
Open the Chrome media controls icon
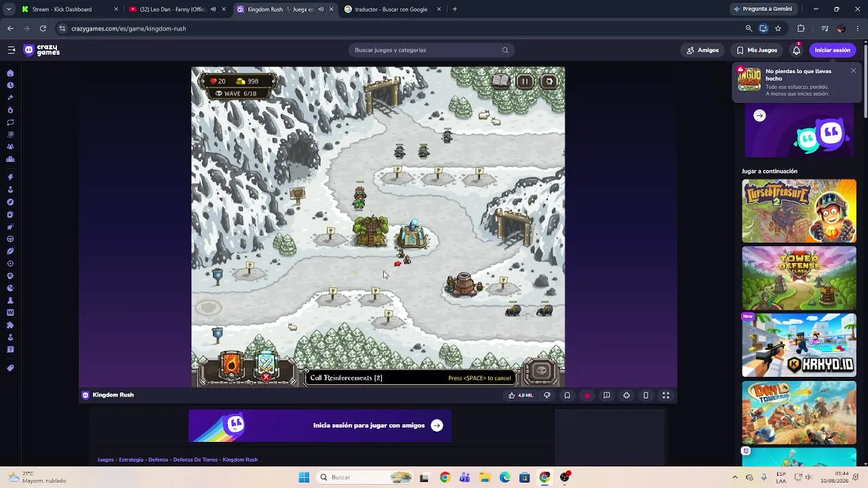825,28
